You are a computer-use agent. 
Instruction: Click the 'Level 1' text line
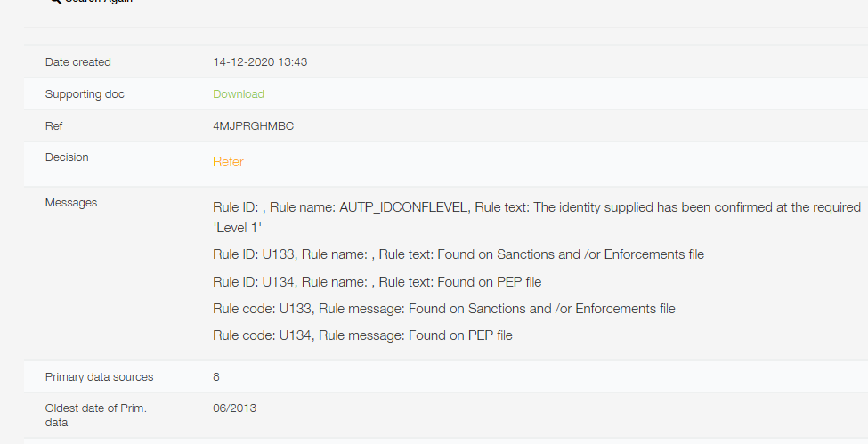[238, 228]
